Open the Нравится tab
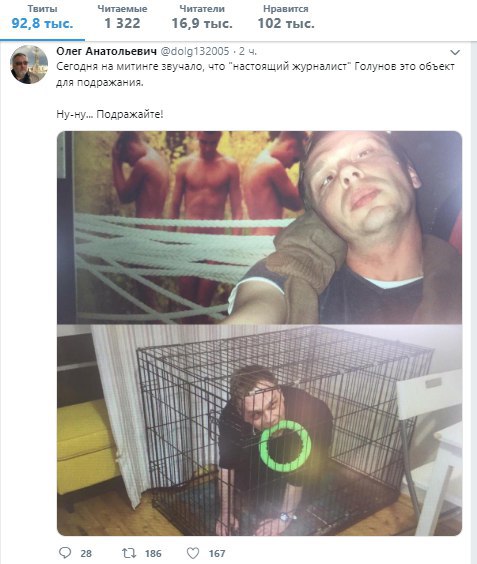The image size is (477, 564). (286, 18)
